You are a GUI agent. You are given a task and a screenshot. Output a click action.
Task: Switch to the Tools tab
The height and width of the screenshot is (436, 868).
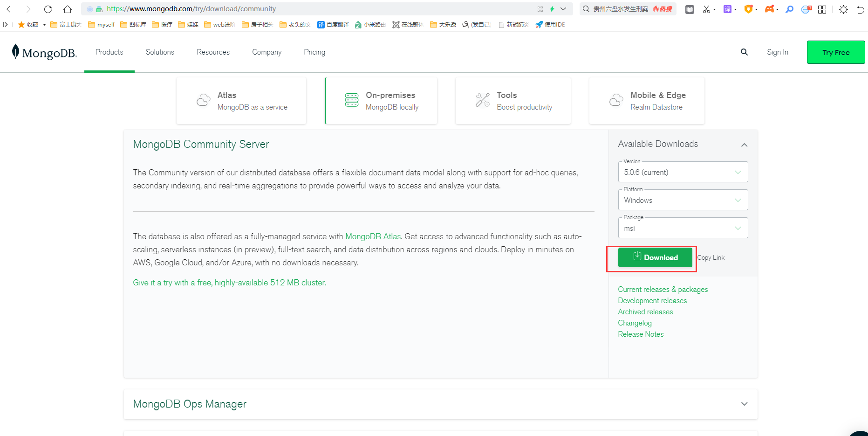tap(513, 101)
